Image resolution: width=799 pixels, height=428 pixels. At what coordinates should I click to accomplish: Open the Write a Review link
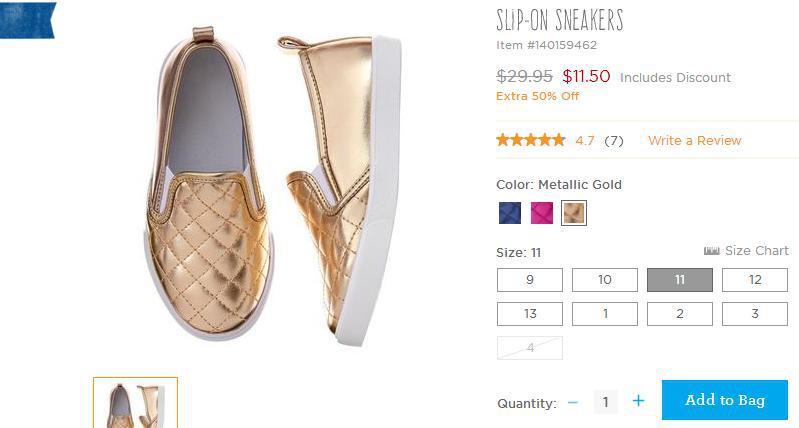[695, 141]
